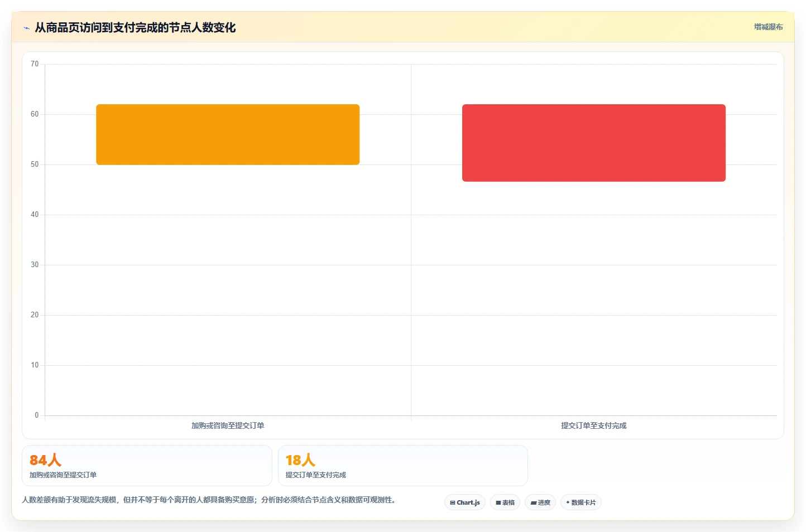Image resolution: width=806 pixels, height=532 pixels.
Task: Click the y-axis value 10
Action: click(35, 365)
